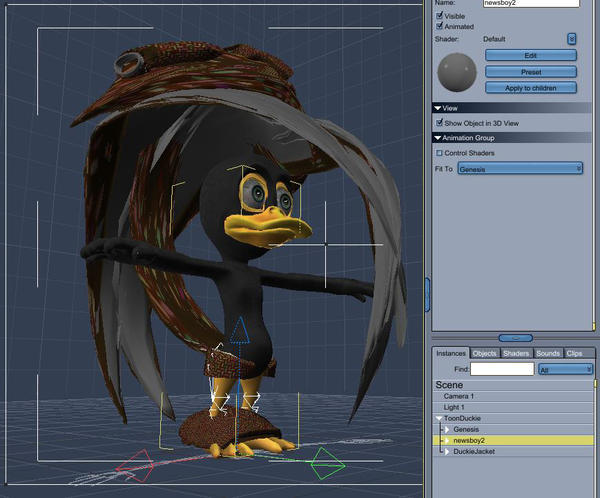Collapse the Animation Group section
600x498 pixels.
pyautogui.click(x=438, y=138)
